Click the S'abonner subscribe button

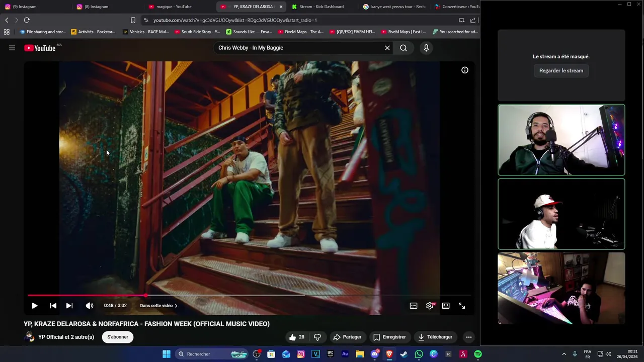118,337
